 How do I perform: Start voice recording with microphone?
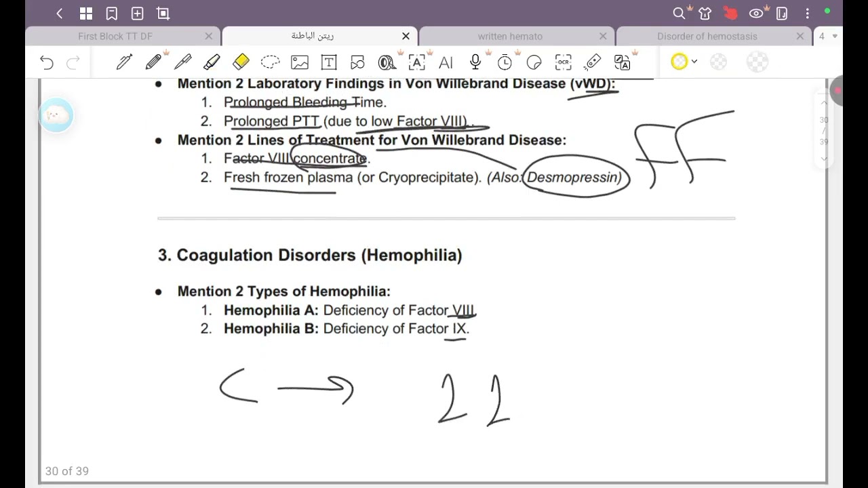(x=475, y=62)
